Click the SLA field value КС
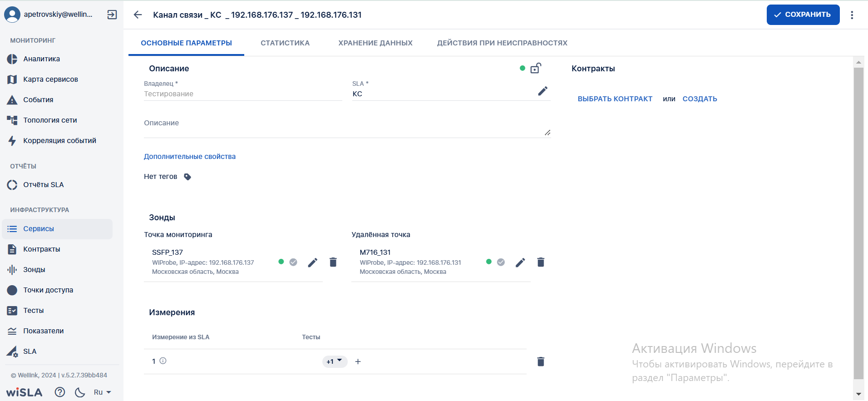 357,94
